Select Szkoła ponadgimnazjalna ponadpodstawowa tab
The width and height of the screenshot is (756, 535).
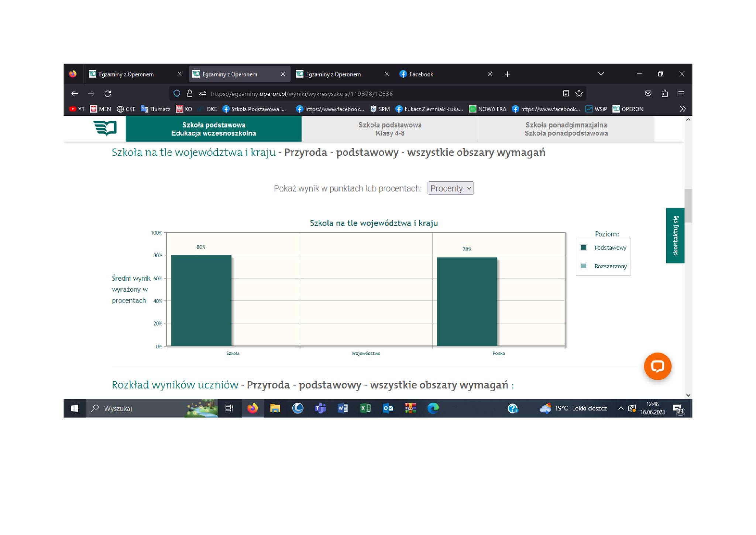coord(566,129)
